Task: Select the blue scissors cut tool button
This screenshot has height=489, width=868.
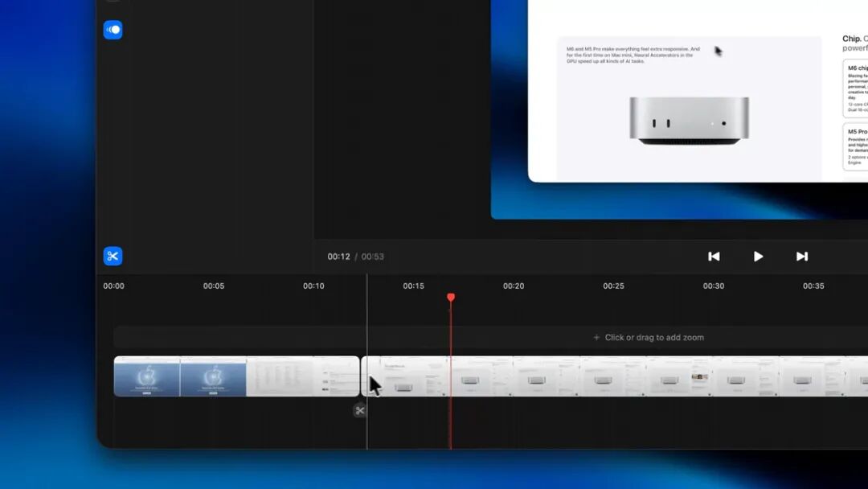Action: [x=113, y=256]
